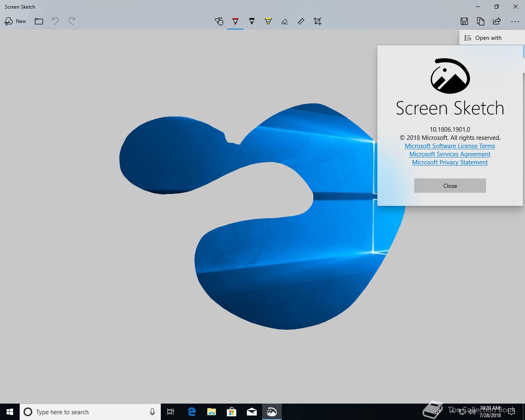Select the red Ballpoint pen
Screen dimensions: 525x420
[x=235, y=21]
